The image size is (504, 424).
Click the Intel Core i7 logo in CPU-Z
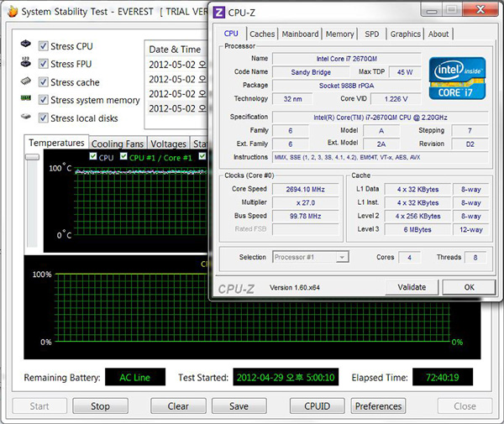pyautogui.click(x=457, y=78)
